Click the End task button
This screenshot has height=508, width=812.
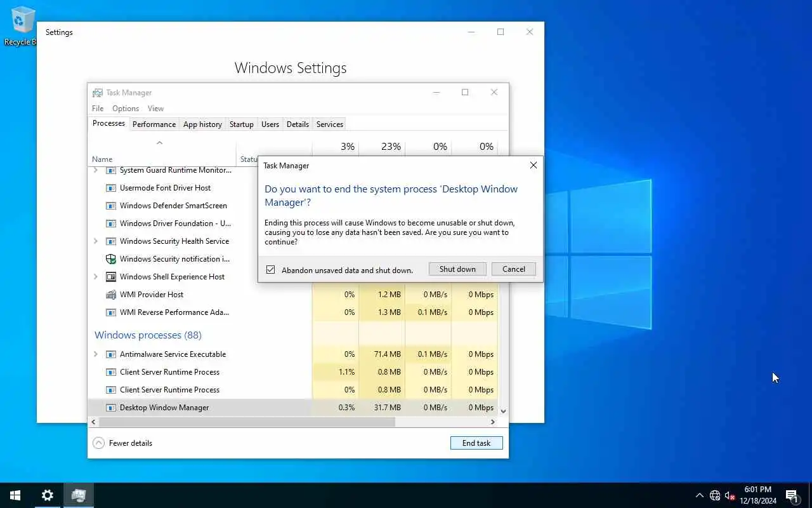[476, 443]
